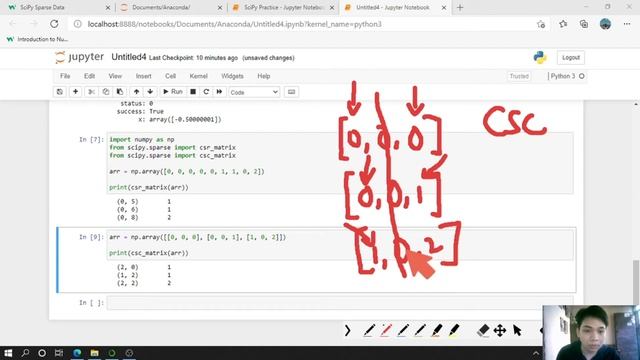640x360 pixels.
Task: Click the Jupyter logo
Action: 80,57
